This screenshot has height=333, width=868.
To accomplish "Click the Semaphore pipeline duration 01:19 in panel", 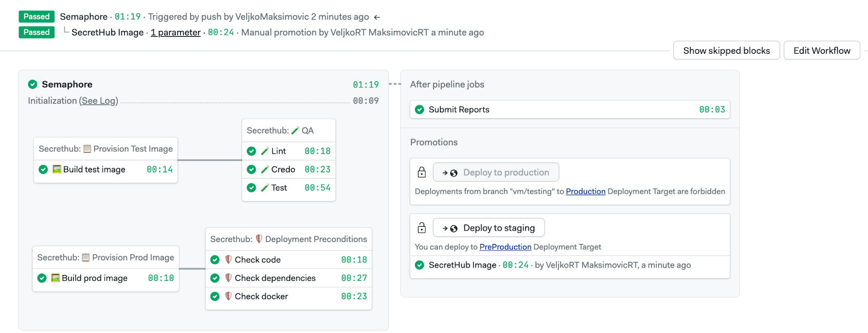I will [x=366, y=85].
